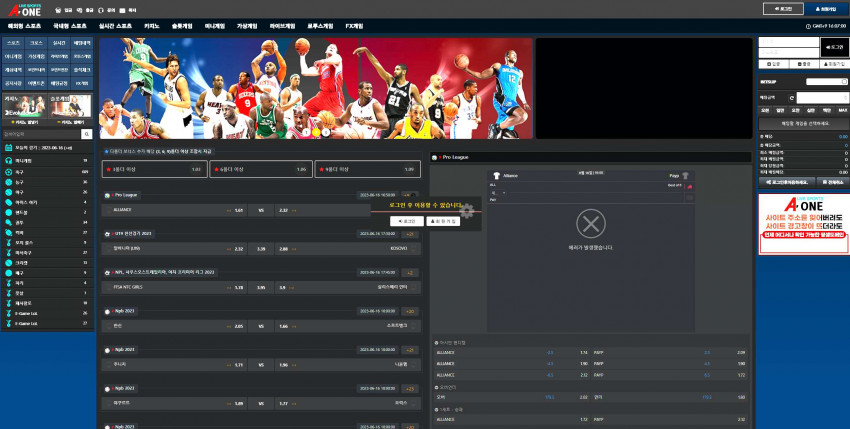Click the 전체취소 clear-all button in the betslip

833,182
